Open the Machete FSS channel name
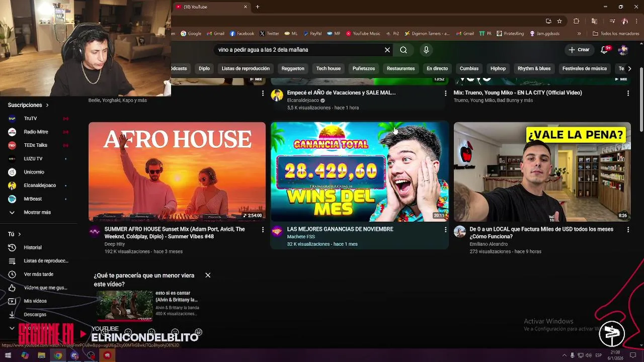 pos(301,237)
